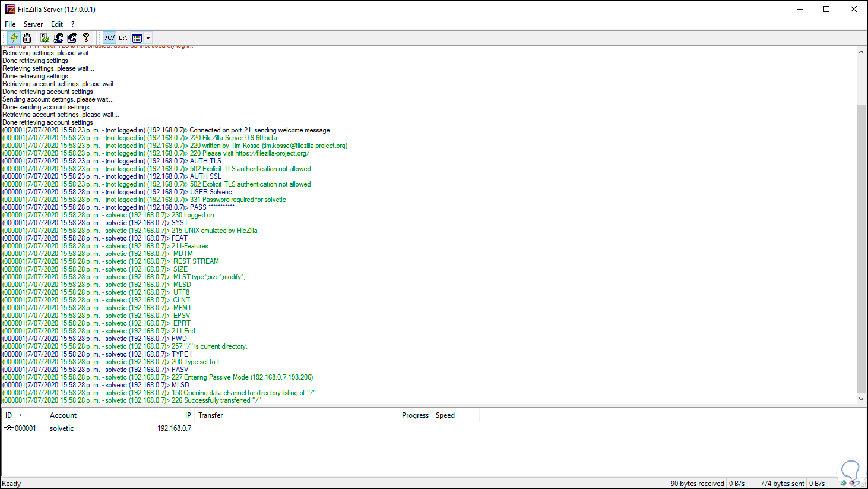
Task: Click the 'Ready' status text
Action: (x=12, y=484)
